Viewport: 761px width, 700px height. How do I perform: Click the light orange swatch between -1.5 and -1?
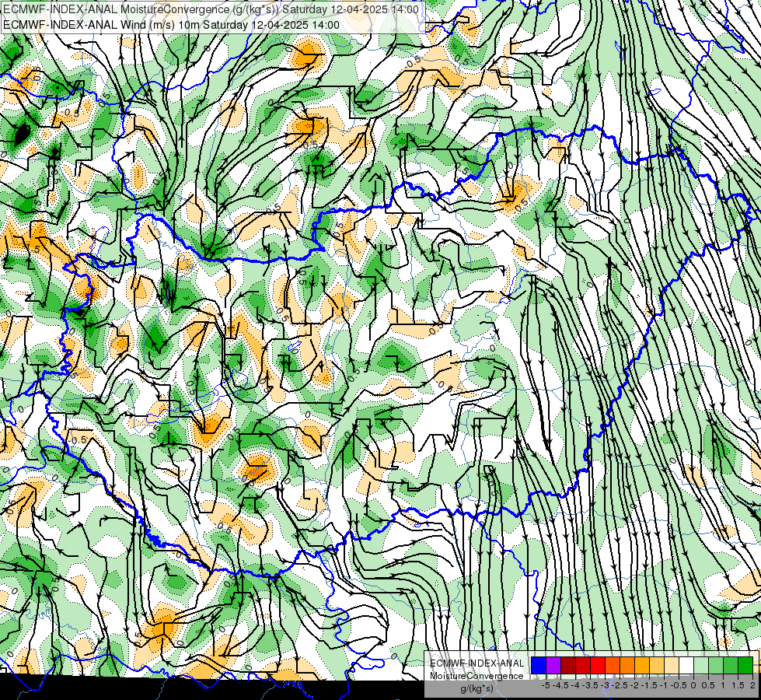657,665
